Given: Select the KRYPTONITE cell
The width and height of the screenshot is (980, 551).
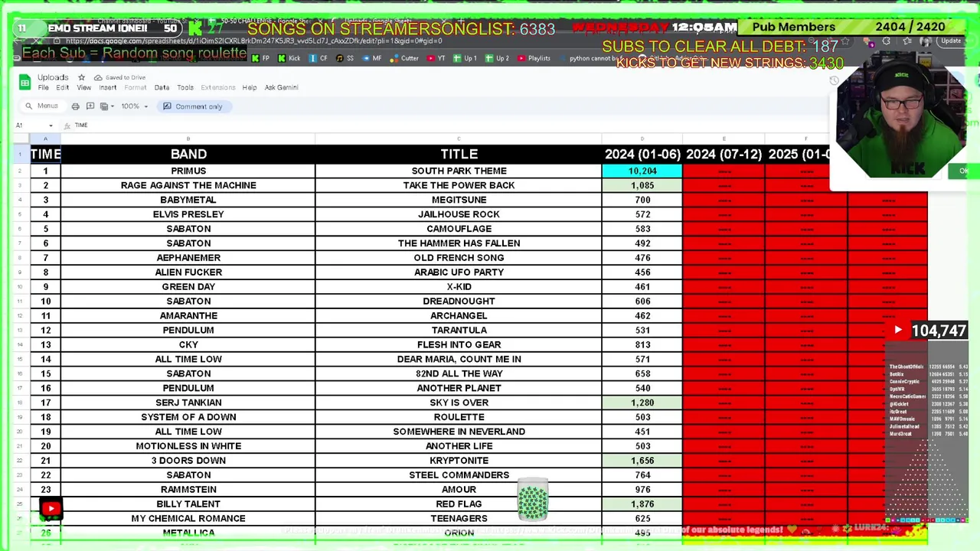Looking at the screenshot, I should 459,461.
